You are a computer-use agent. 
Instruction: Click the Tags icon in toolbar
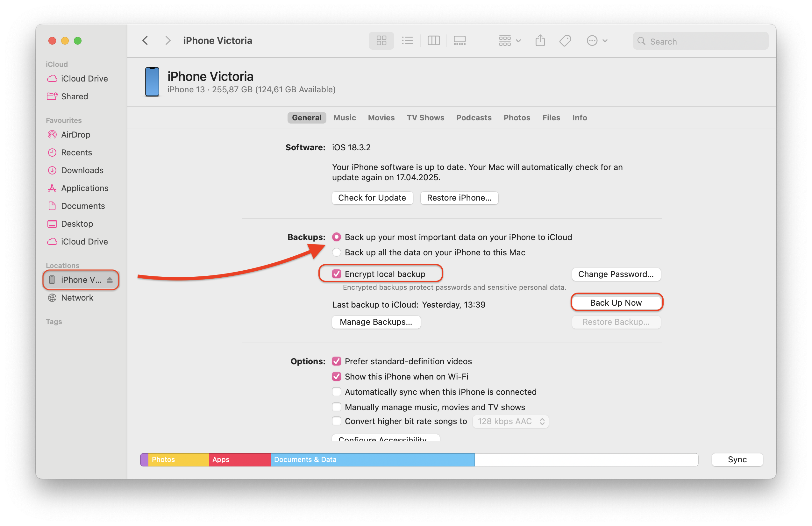click(565, 40)
